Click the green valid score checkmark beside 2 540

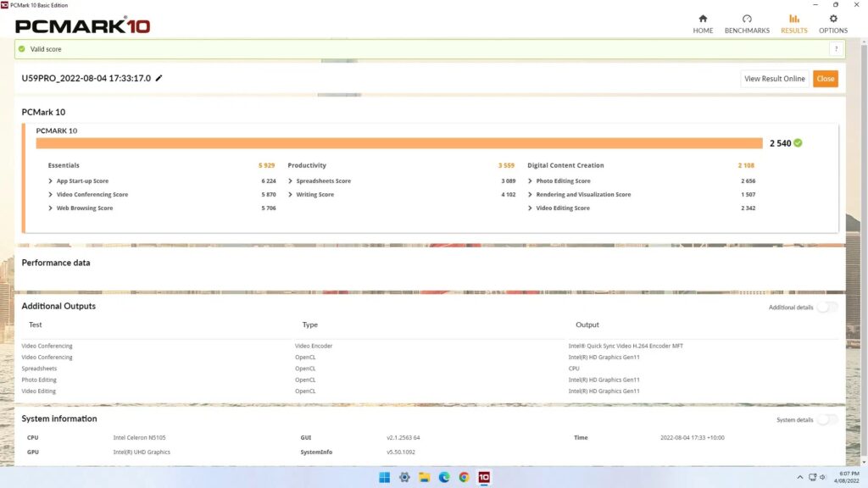(798, 143)
